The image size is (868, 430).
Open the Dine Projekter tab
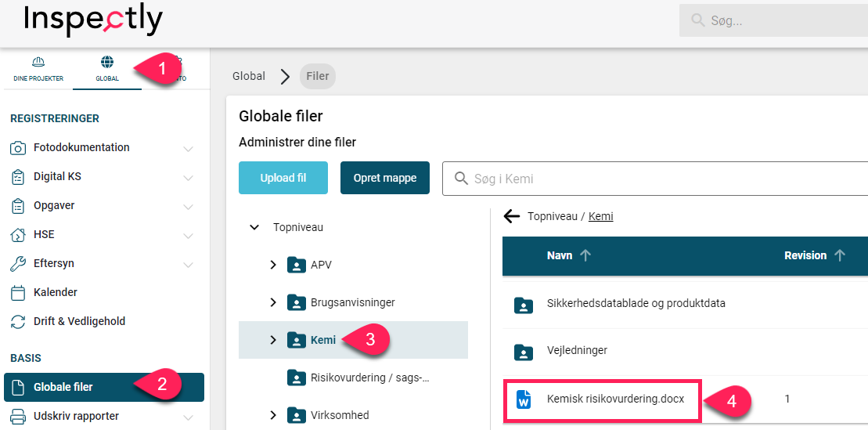click(38, 69)
